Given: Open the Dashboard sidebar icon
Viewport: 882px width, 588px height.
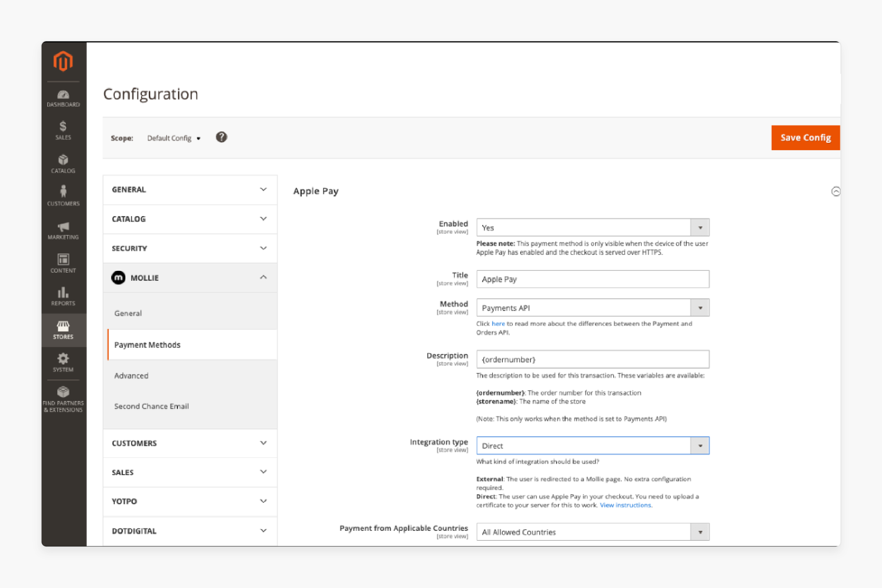Looking at the screenshot, I should [63, 98].
